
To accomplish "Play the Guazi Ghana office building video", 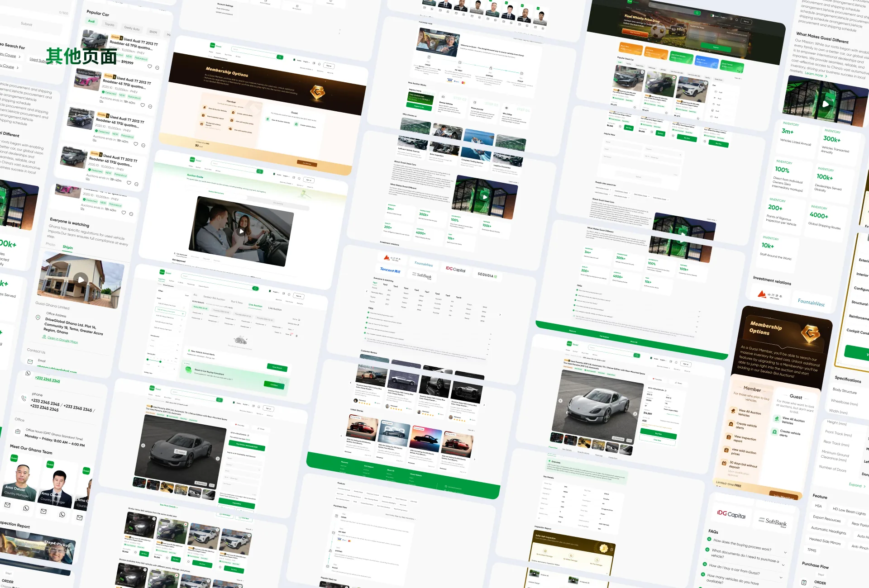I will (81, 280).
